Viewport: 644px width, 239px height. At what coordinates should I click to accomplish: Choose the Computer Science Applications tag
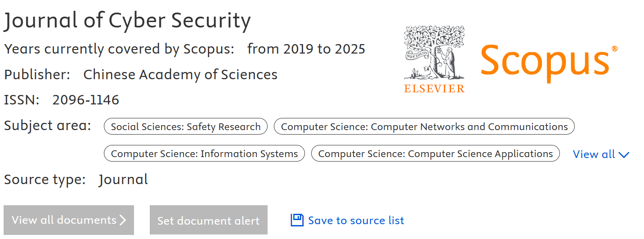coord(435,154)
